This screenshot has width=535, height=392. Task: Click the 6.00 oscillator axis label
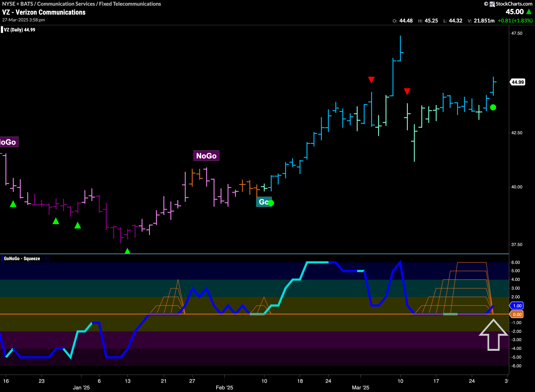[516, 262]
